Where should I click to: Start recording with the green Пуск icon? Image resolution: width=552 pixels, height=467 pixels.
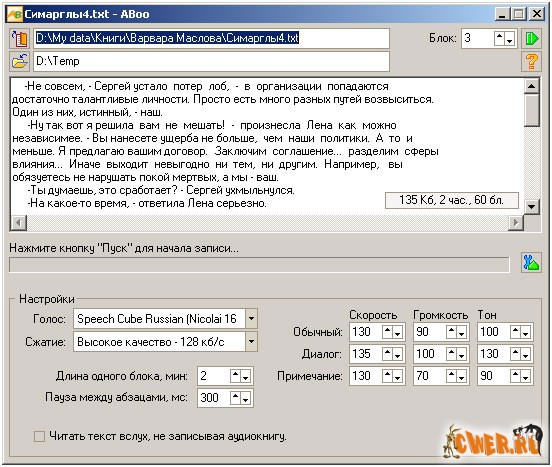pyautogui.click(x=531, y=38)
